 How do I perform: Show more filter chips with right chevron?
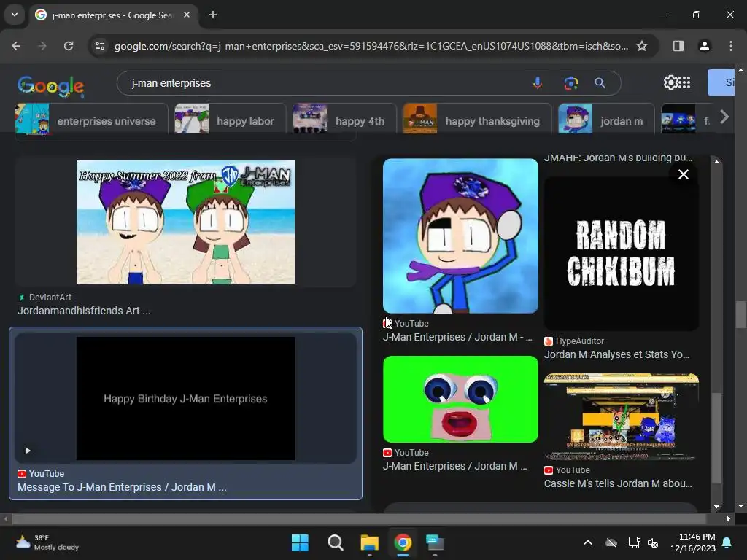[724, 117]
